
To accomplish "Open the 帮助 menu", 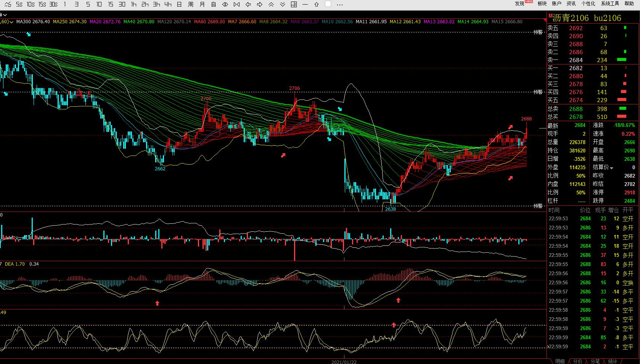I will [x=629, y=4].
